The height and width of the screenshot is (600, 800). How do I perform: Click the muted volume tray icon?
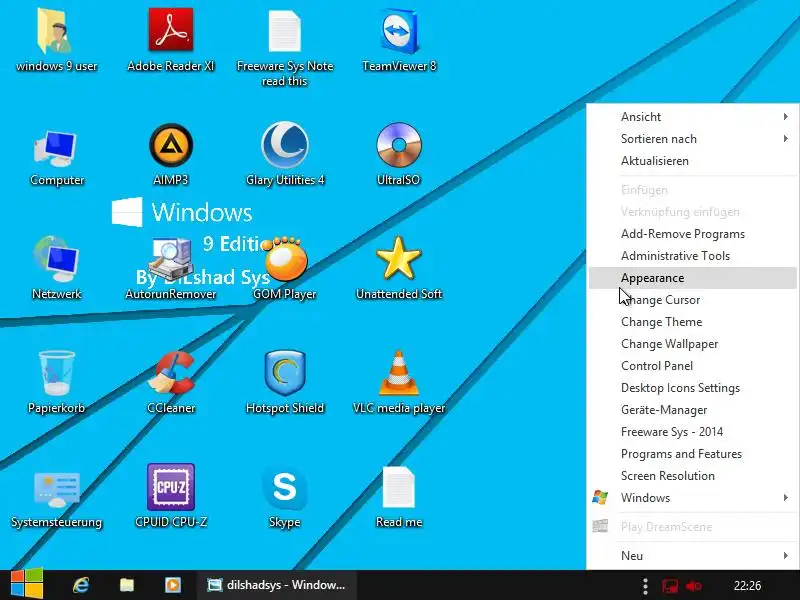click(694, 586)
